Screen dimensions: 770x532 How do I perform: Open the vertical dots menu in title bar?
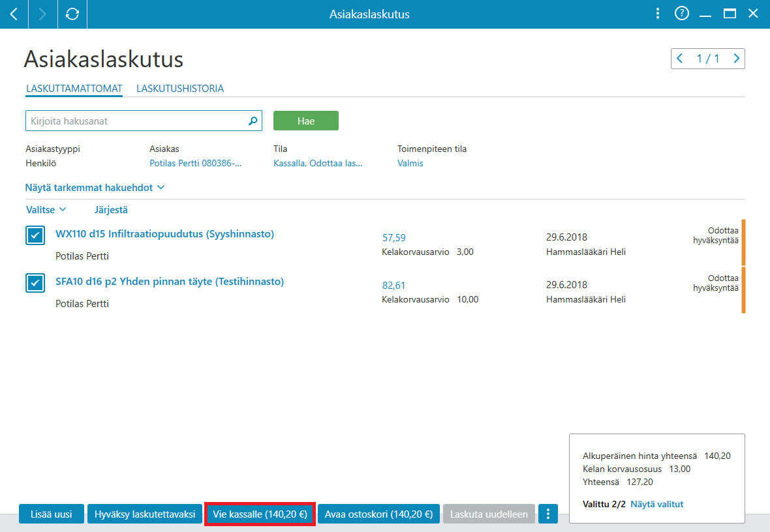pyautogui.click(x=658, y=14)
